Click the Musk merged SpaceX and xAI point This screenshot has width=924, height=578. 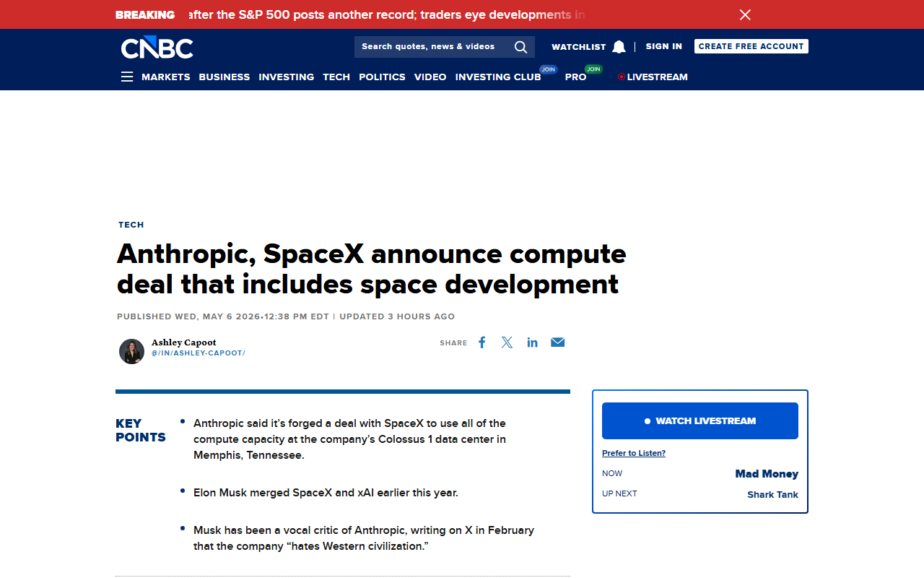(326, 493)
